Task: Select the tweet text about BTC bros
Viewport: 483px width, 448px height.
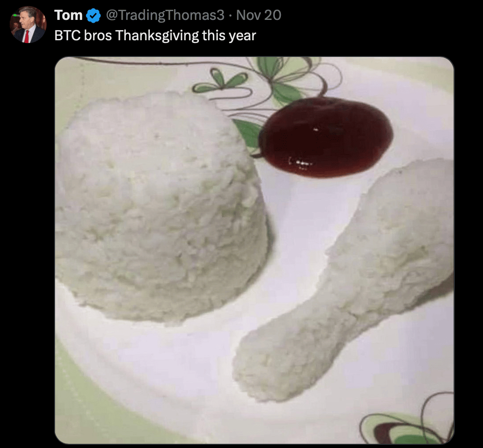Action: point(155,36)
